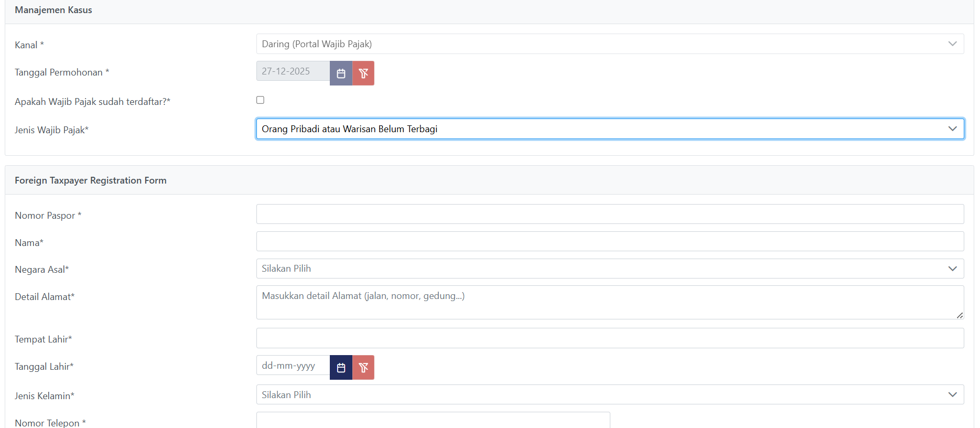Viewport: 980px width, 428px height.
Task: Open calendar picker for Tanggal Permohonan
Action: click(x=341, y=73)
